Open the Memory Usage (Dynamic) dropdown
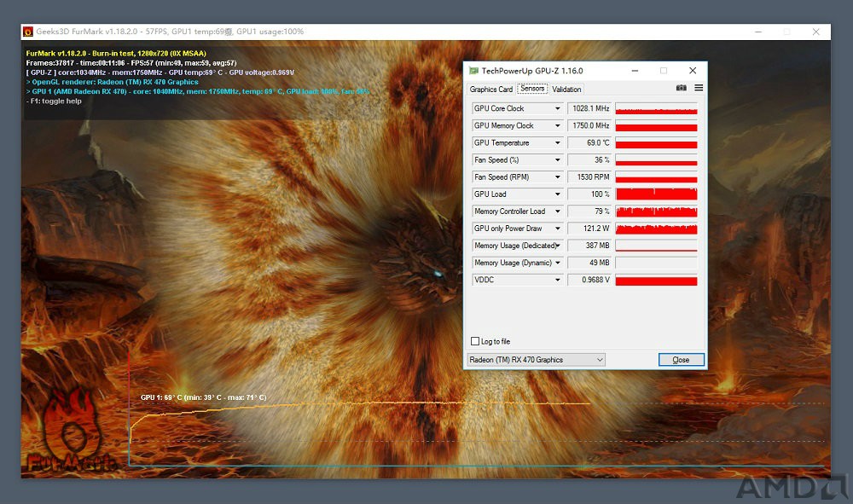Viewport: 853px width, 504px height. click(558, 263)
